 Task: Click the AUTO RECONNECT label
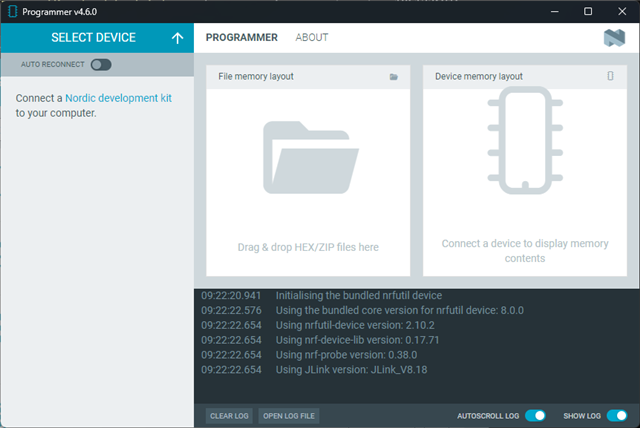pos(53,64)
